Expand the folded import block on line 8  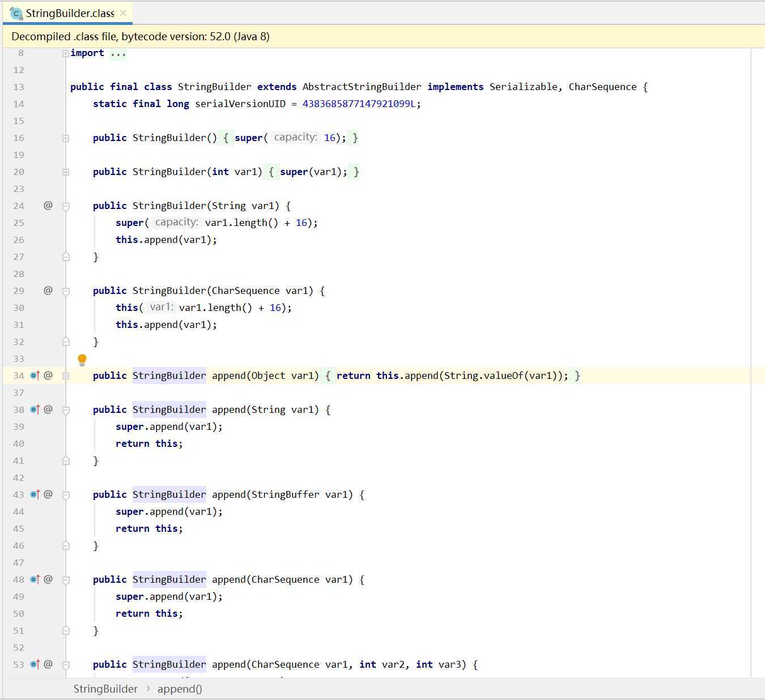(x=66, y=53)
